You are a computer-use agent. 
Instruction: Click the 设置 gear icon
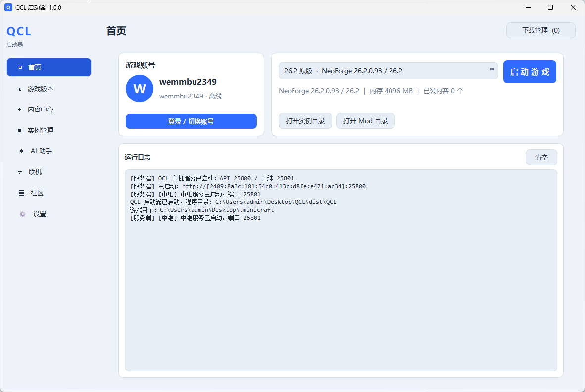[x=22, y=214]
